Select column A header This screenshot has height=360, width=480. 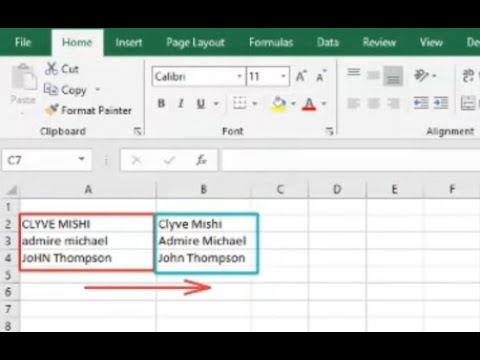88,189
